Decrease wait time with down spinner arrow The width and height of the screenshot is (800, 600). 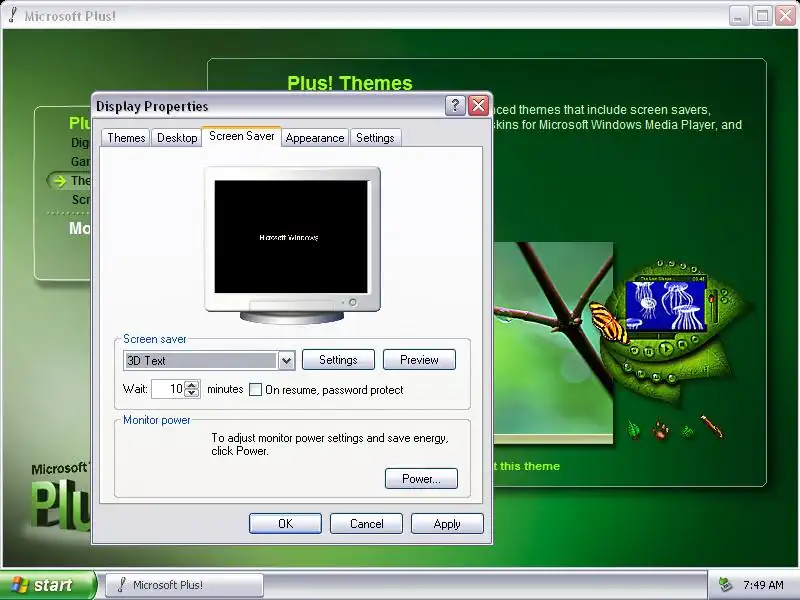pos(192,393)
